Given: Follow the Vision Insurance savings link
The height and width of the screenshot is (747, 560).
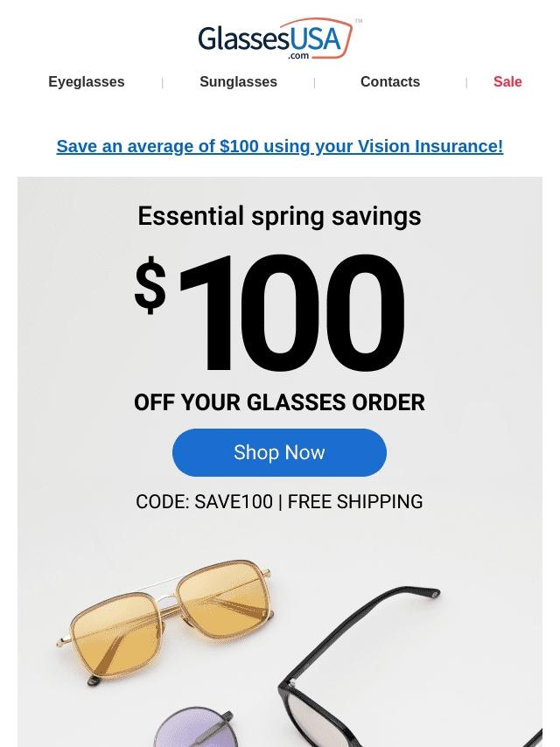Looking at the screenshot, I should 280,146.
